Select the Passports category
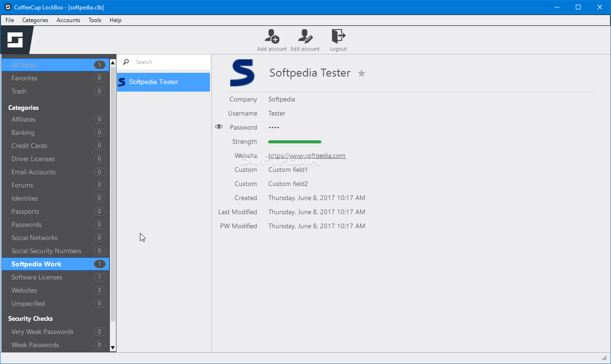The height and width of the screenshot is (364, 611). tap(55, 211)
